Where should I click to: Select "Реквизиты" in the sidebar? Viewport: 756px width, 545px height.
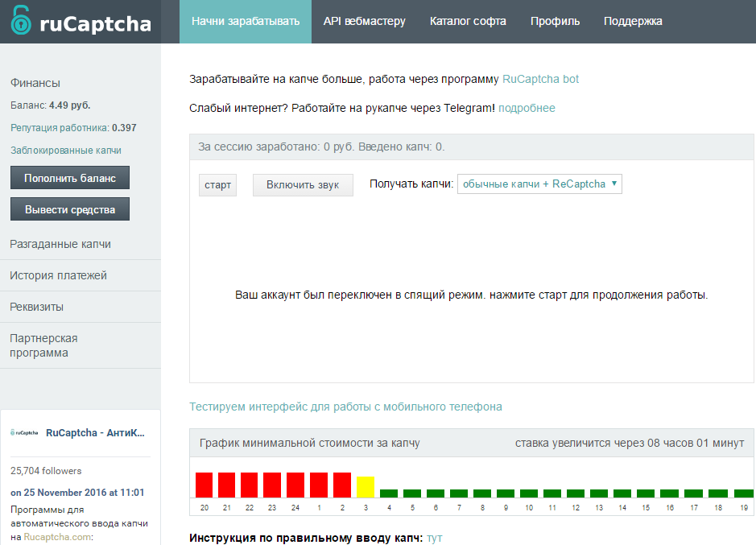click(x=37, y=307)
